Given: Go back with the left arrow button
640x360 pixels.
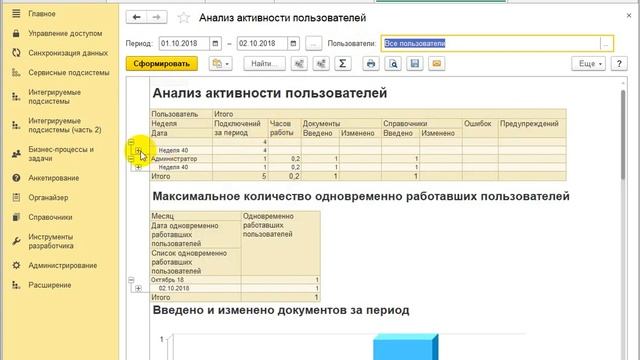Looking at the screenshot, I should (136, 17).
